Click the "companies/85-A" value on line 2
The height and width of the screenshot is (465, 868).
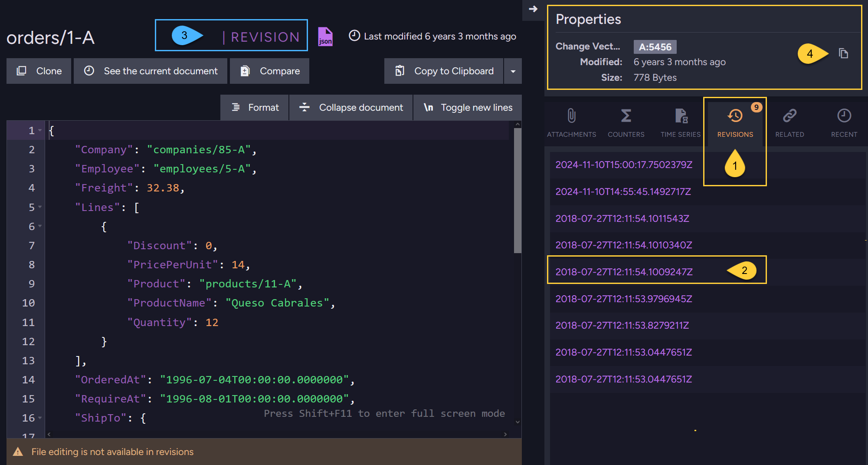point(199,150)
